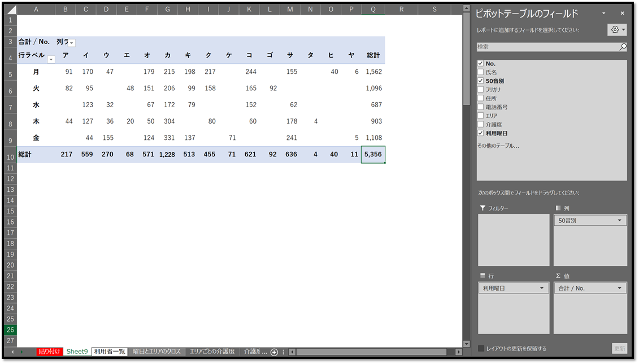The height and width of the screenshot is (364, 639).
Task: Select cell with value 903
Action: pos(373,121)
